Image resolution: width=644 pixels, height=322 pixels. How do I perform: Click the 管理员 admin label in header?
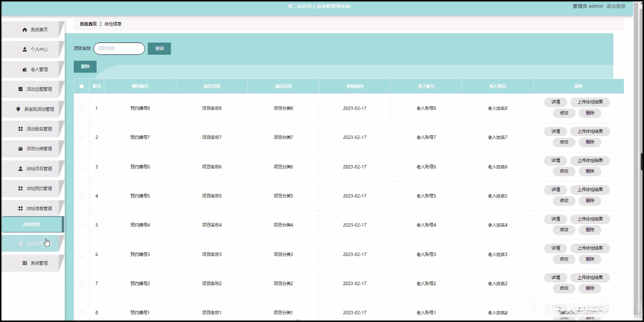[x=588, y=6]
